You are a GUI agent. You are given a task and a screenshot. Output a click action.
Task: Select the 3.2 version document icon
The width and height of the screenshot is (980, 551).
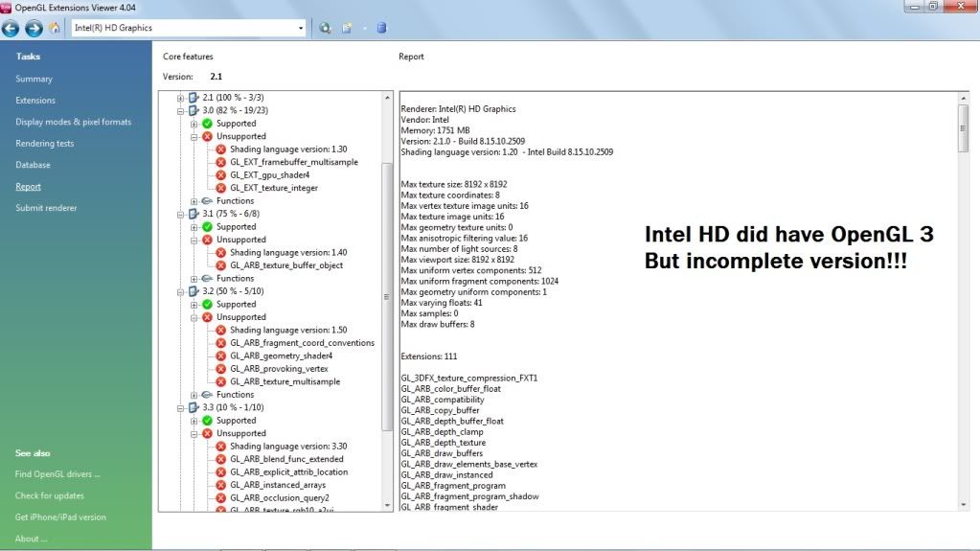pyautogui.click(x=194, y=291)
